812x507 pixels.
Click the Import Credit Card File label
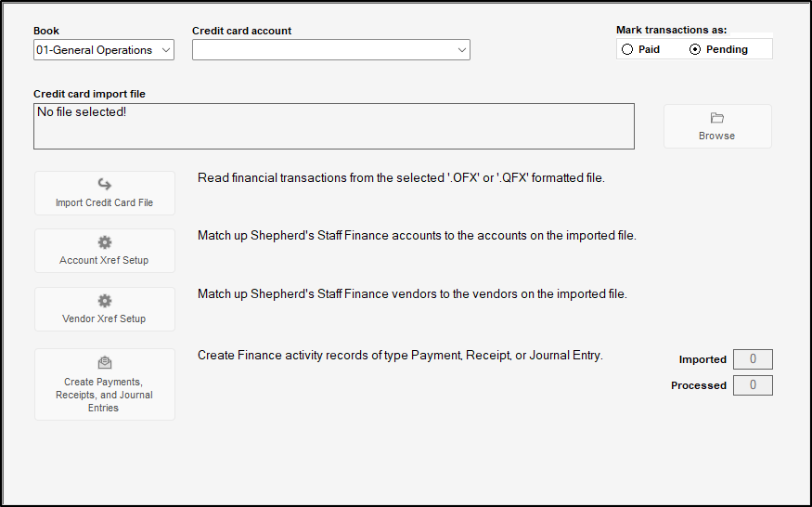coord(105,202)
